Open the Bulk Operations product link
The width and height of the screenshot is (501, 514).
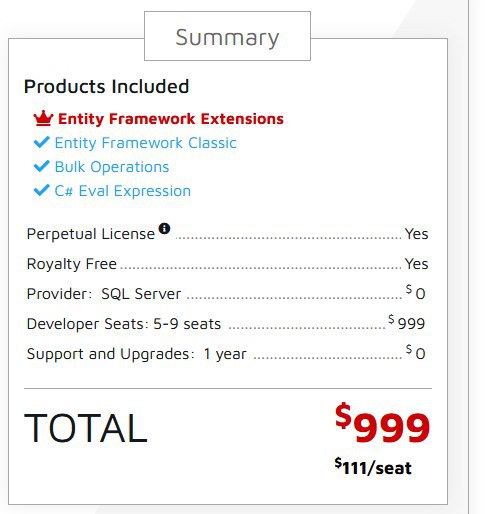point(112,167)
